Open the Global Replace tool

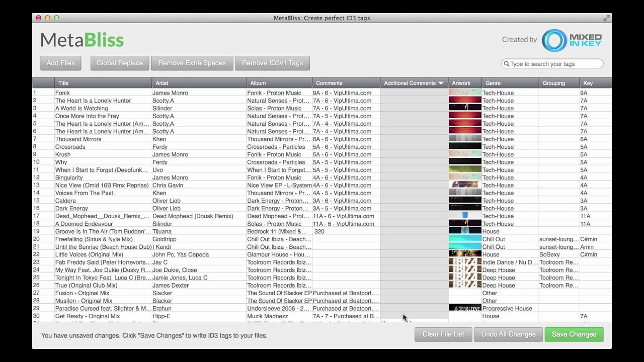coord(120,63)
